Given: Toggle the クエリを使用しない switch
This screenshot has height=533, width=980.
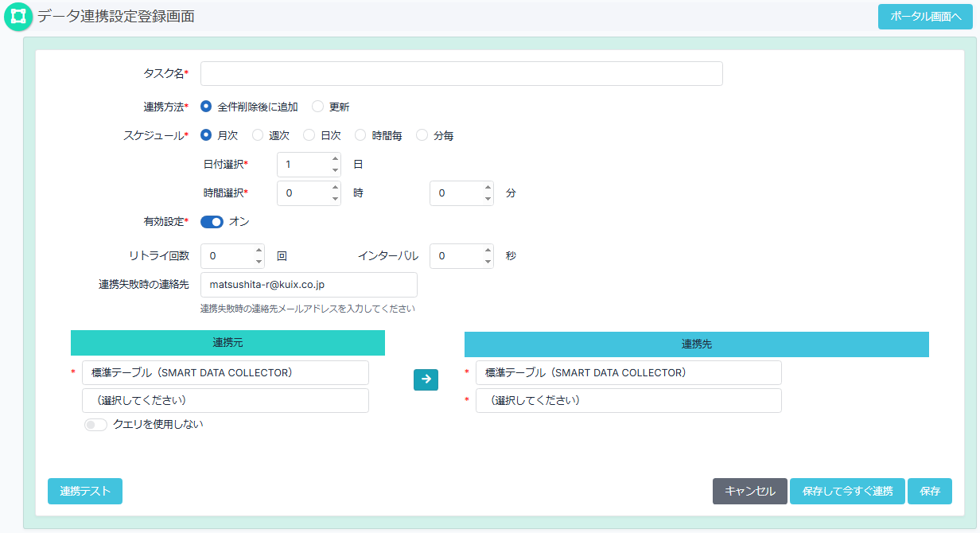Looking at the screenshot, I should 95,425.
